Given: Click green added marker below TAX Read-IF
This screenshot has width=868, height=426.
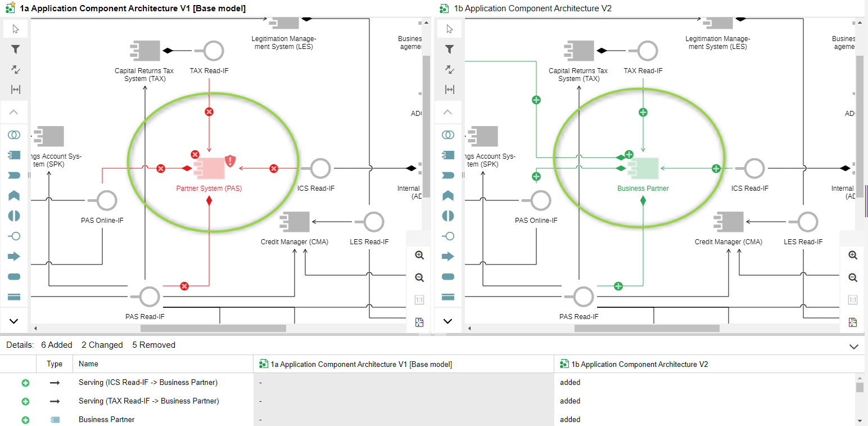Looking at the screenshot, I should pyautogui.click(x=643, y=112).
